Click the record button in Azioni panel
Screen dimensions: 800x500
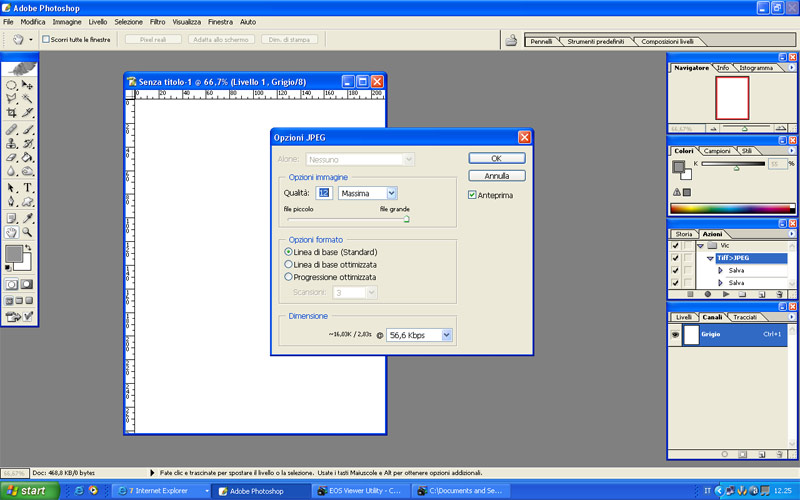coord(706,295)
